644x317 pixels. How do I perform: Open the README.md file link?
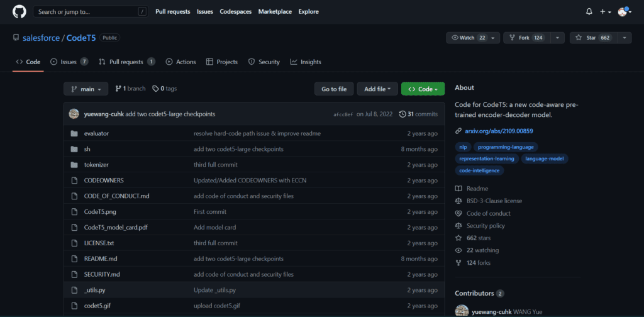tap(101, 259)
